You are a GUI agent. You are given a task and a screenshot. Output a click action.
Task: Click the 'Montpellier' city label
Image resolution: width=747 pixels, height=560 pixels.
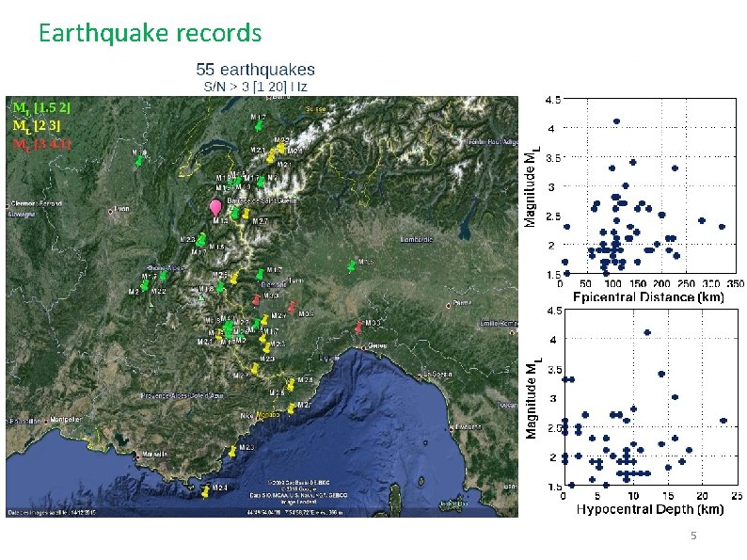point(66,420)
